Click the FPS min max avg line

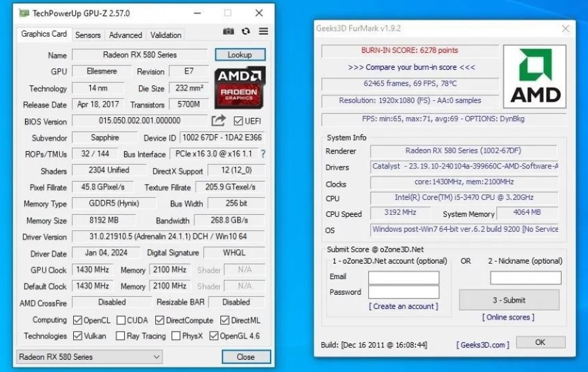pyautogui.click(x=444, y=119)
